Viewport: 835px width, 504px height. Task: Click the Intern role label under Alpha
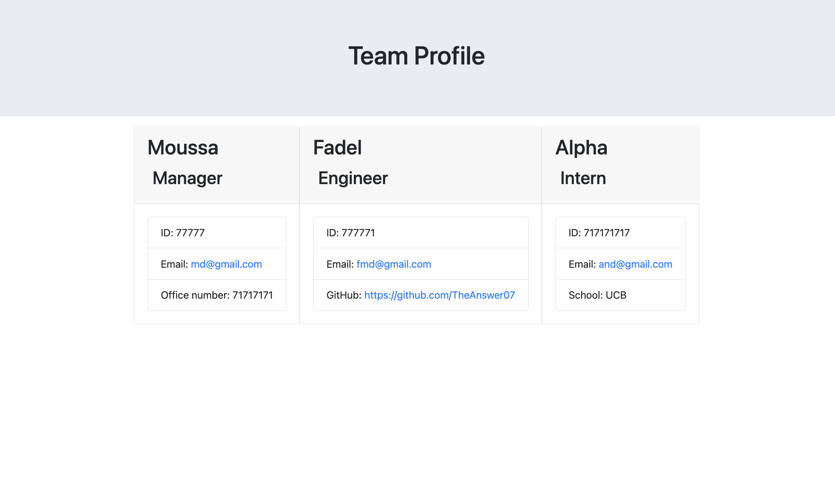click(583, 178)
